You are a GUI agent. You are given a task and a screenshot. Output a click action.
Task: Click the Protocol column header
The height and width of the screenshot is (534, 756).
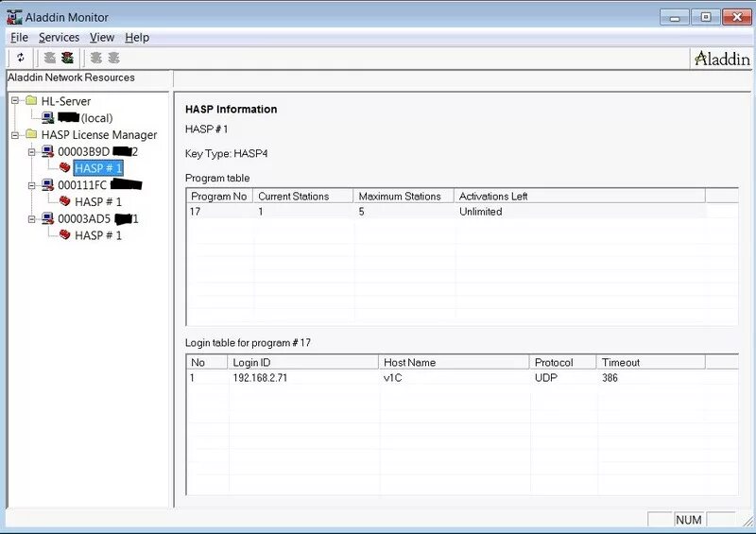pos(562,362)
